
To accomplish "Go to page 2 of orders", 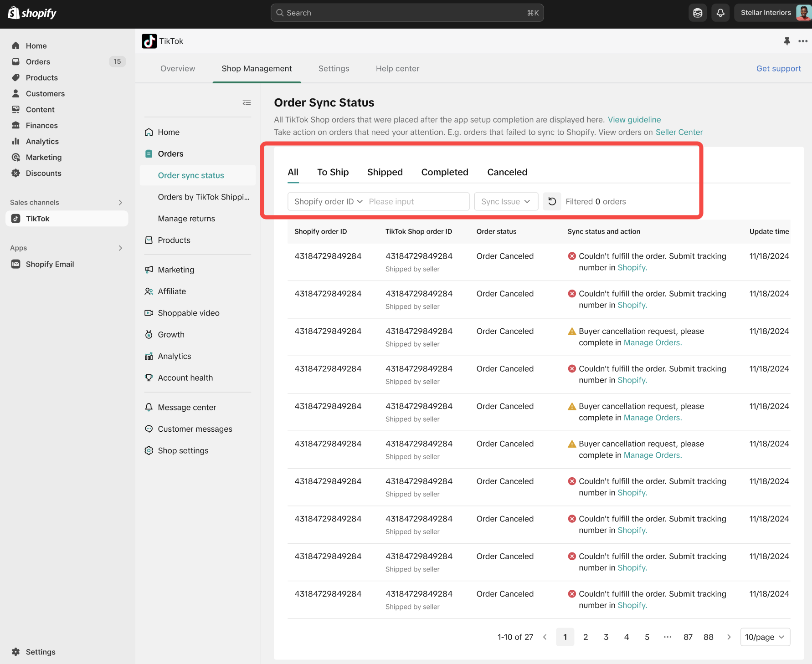I will pos(586,637).
